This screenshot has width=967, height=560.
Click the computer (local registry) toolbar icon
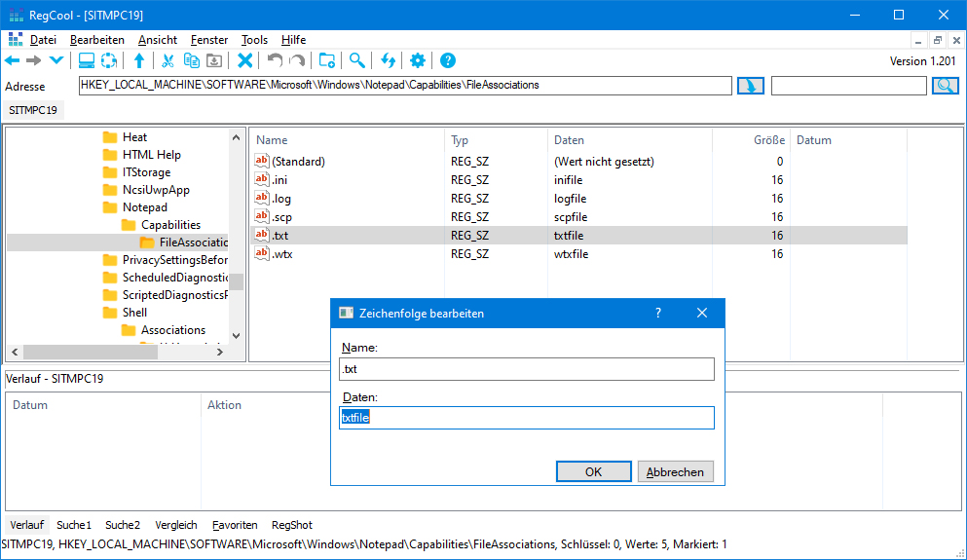pyautogui.click(x=87, y=60)
